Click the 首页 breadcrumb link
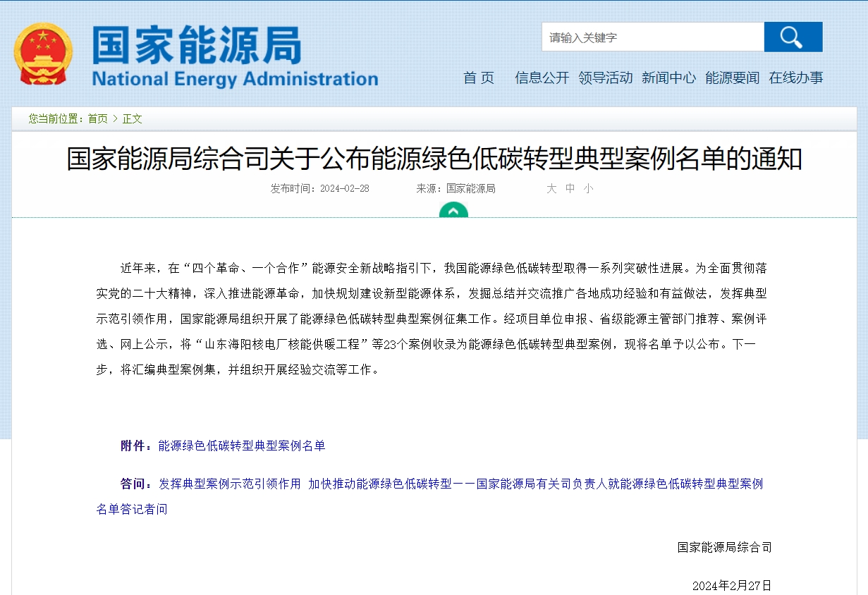This screenshot has height=595, width=868. click(x=98, y=119)
